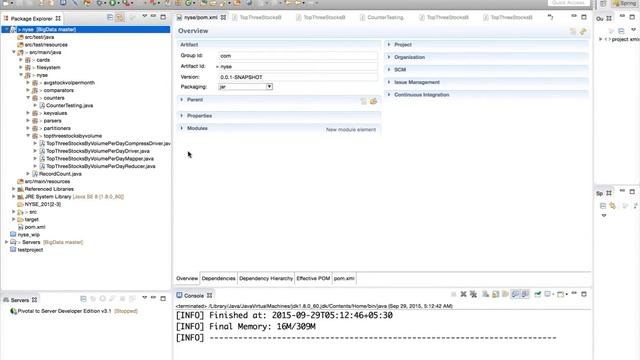Close the nyse/pom.xml editor tab
The height and width of the screenshot is (360, 640).
[223, 18]
